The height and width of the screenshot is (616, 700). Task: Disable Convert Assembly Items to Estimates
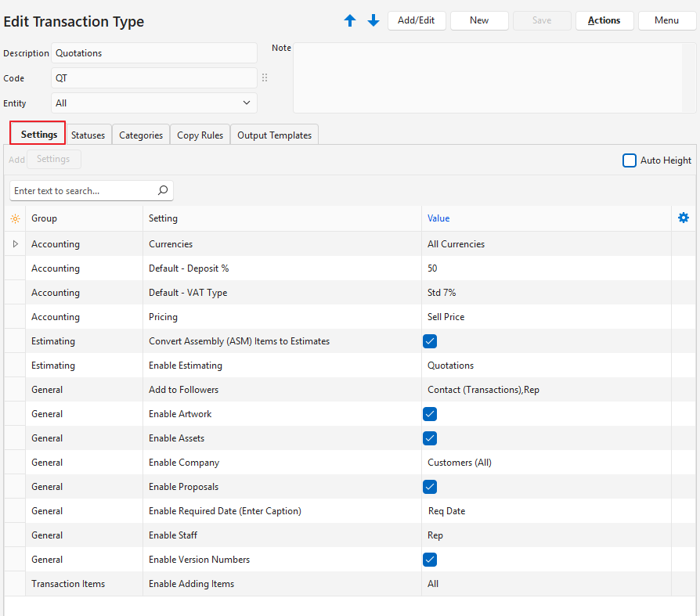point(430,341)
